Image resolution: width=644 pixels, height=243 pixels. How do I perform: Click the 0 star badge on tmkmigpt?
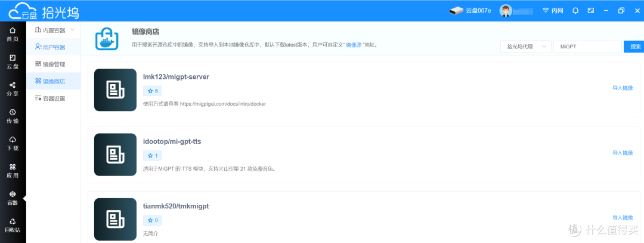(x=152, y=221)
